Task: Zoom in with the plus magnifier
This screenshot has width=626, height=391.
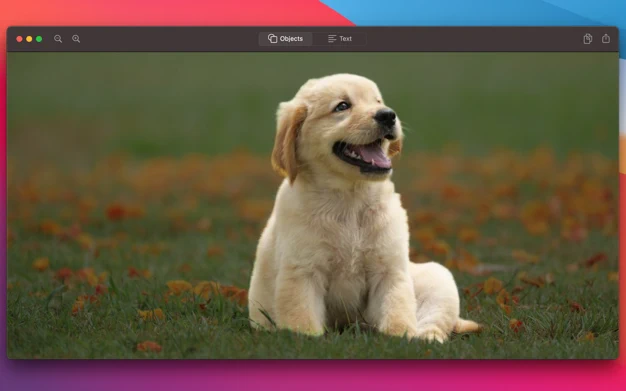Action: (x=76, y=39)
